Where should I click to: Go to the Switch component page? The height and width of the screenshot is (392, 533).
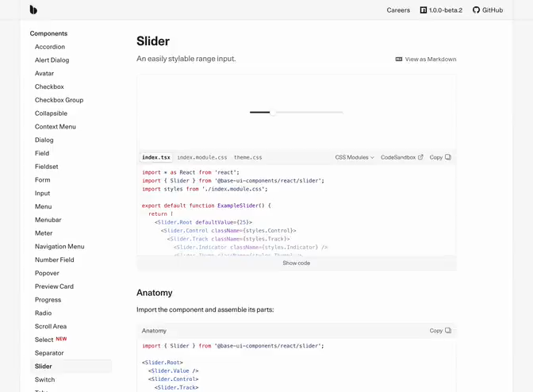[44, 379]
